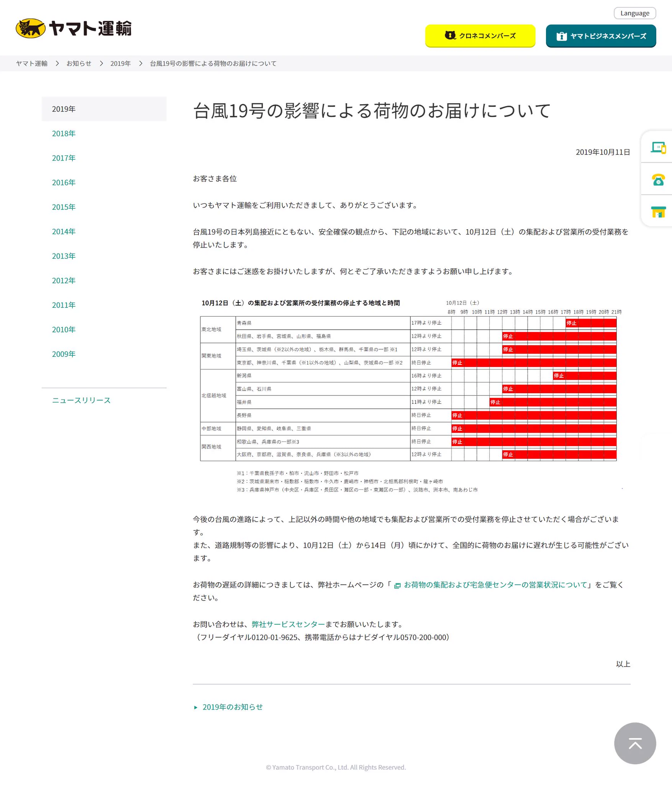Click the current page breadcrumb 台風19号の影響
The height and width of the screenshot is (785, 672).
[213, 63]
